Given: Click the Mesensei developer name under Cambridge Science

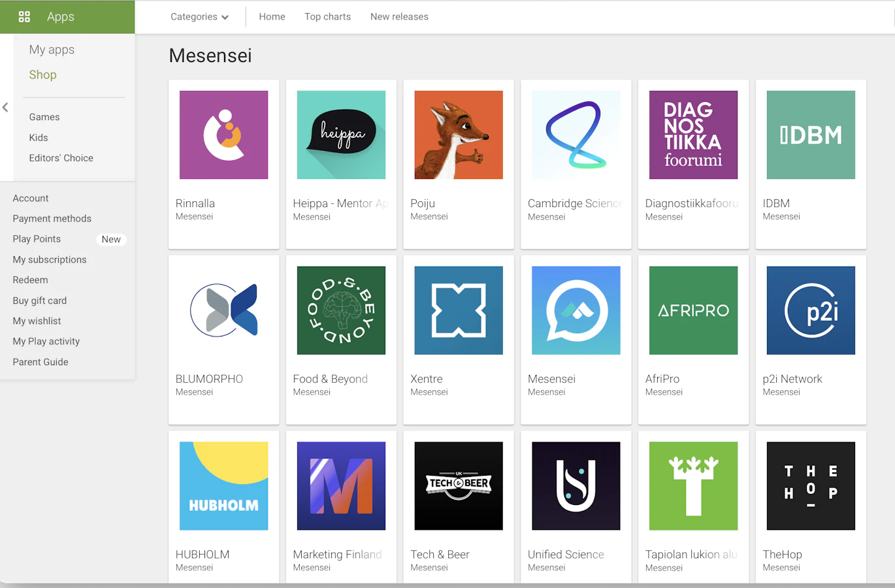Looking at the screenshot, I should coord(547,217).
